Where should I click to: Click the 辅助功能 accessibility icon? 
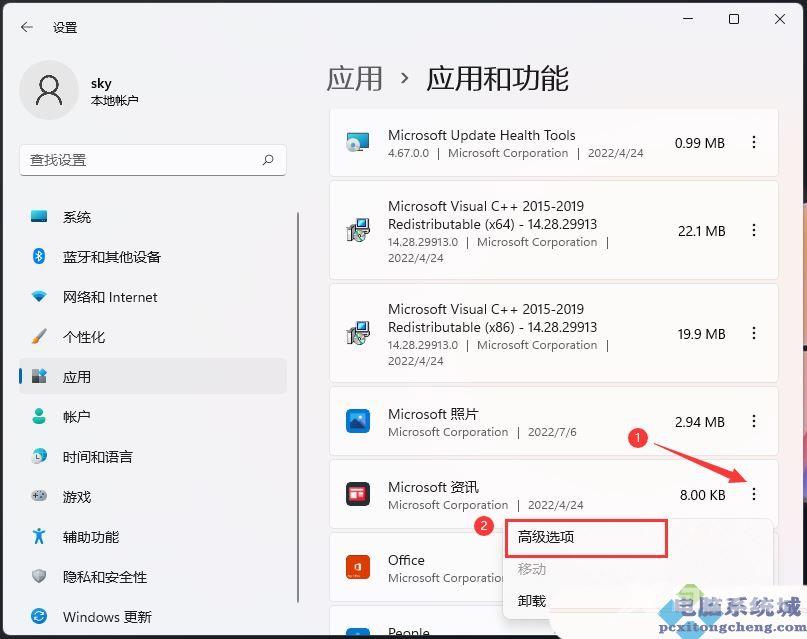tap(39, 536)
